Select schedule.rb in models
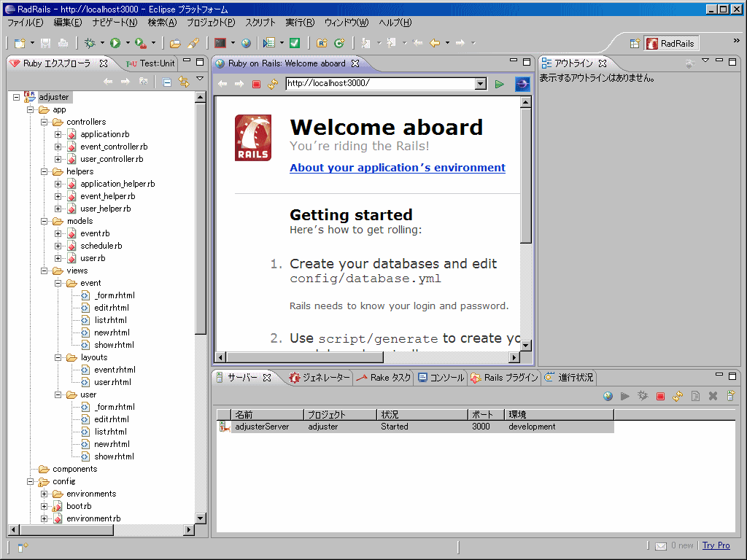 (101, 246)
